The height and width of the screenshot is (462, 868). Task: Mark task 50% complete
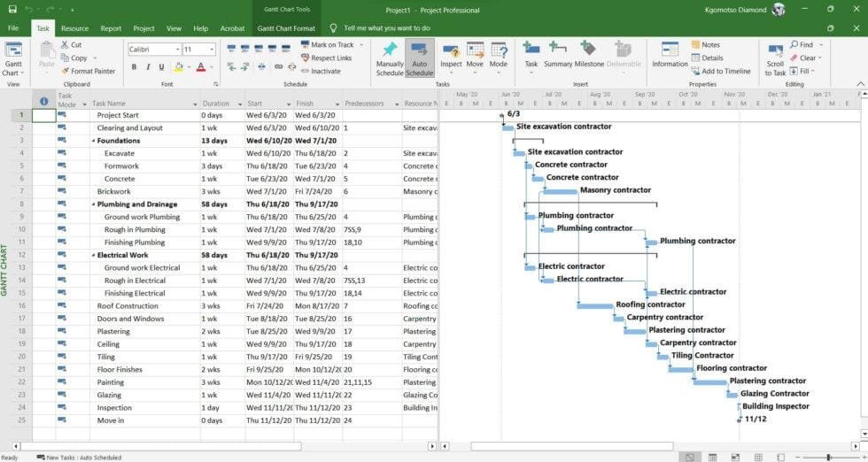259,50
